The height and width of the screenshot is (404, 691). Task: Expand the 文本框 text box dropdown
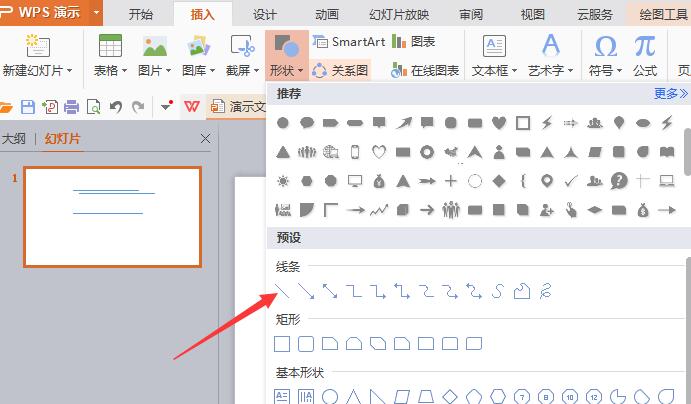pos(514,70)
